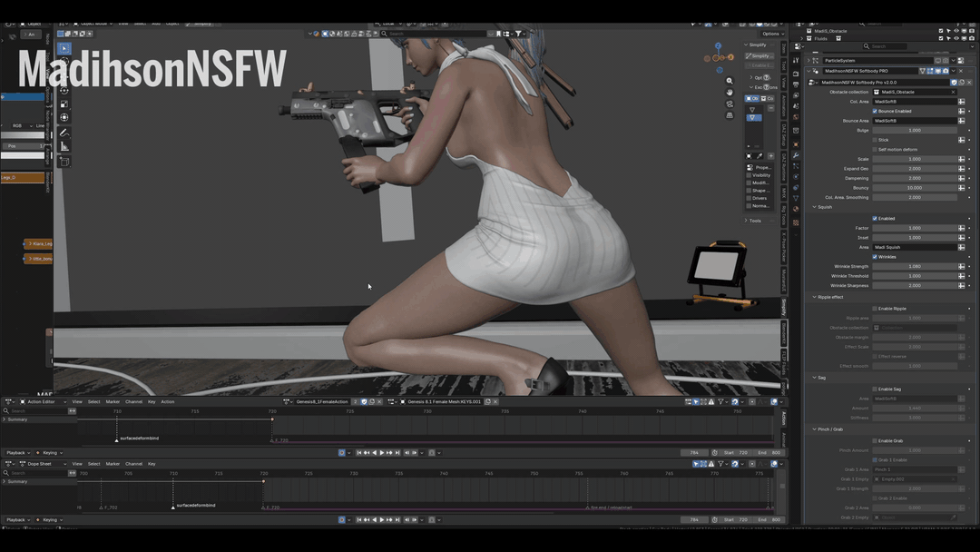Open the Playback dropdown in Action Editor footer
This screenshot has height=552, width=980.
(x=17, y=453)
